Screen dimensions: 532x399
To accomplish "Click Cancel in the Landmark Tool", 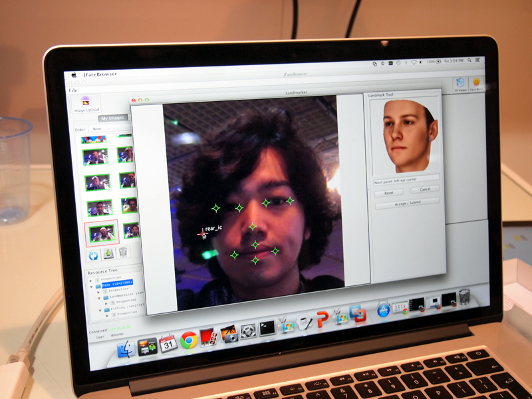I will pyautogui.click(x=425, y=190).
